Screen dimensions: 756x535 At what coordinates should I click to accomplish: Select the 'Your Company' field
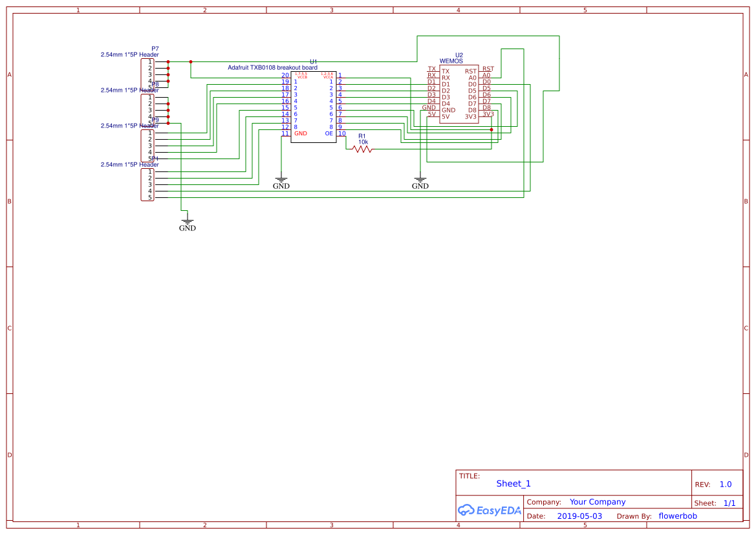click(x=598, y=502)
